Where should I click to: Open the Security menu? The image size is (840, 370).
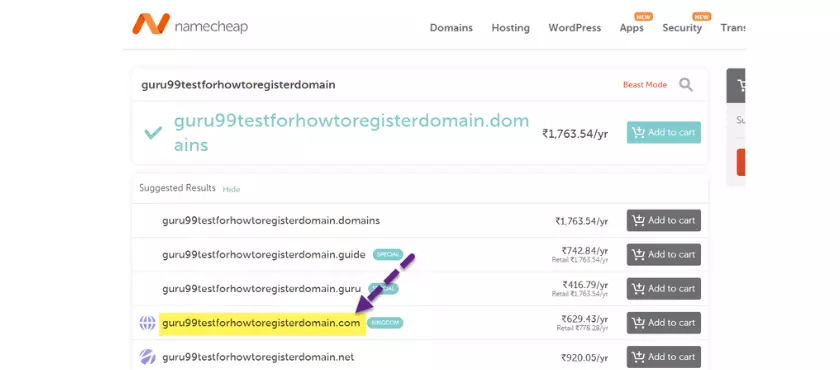pos(682,28)
